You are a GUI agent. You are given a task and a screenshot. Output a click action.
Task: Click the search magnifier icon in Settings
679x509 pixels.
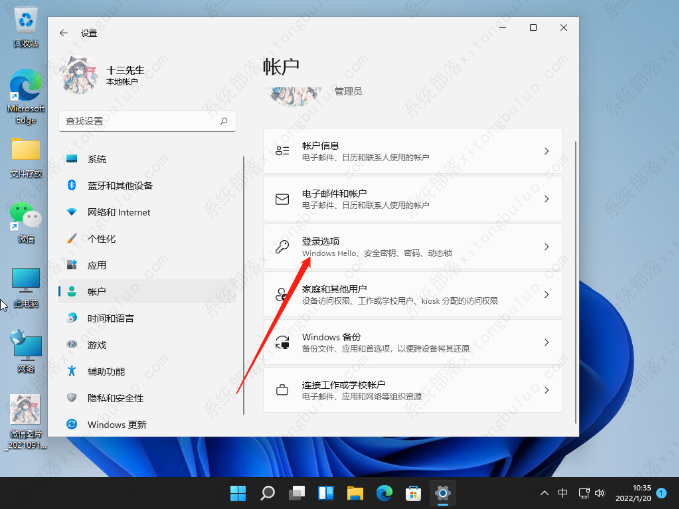click(224, 120)
